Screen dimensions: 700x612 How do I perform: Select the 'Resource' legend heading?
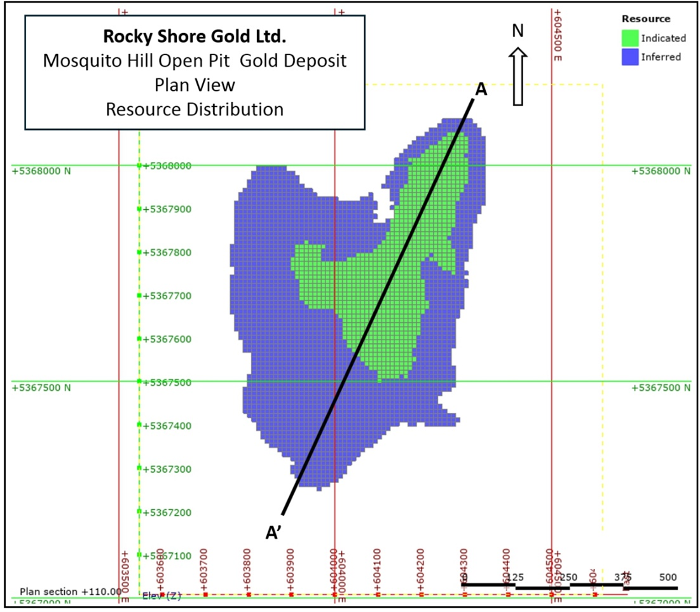coord(645,19)
